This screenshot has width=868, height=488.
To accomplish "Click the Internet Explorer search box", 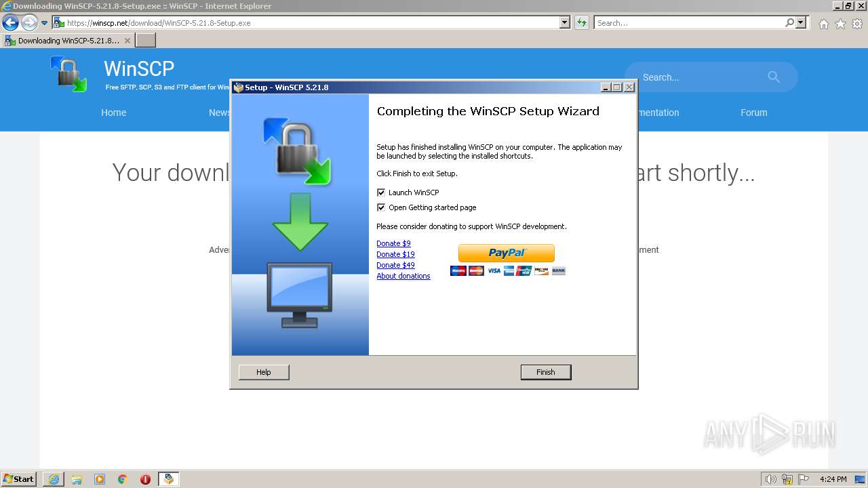I will click(x=690, y=22).
